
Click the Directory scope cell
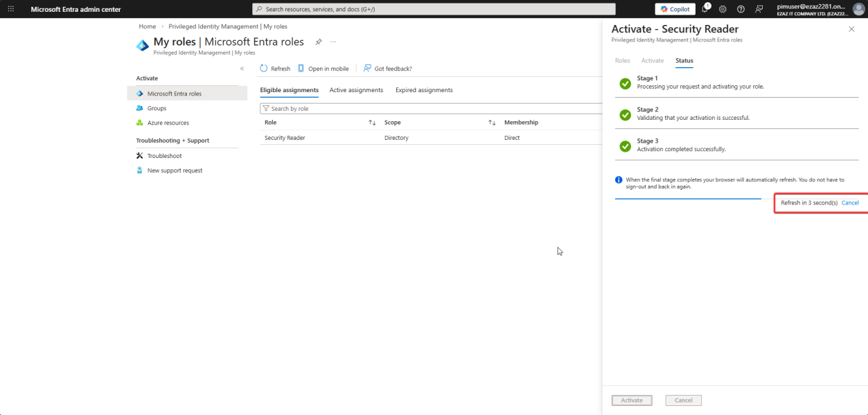pos(396,138)
